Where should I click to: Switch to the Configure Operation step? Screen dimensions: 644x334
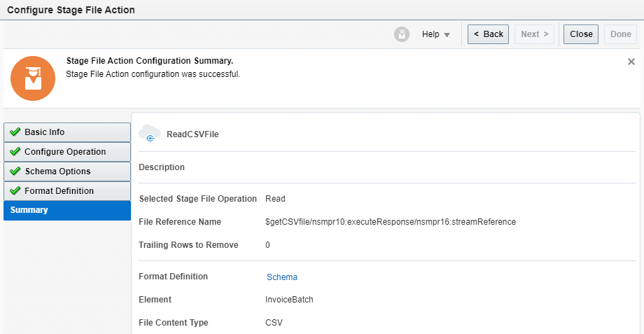coord(66,152)
